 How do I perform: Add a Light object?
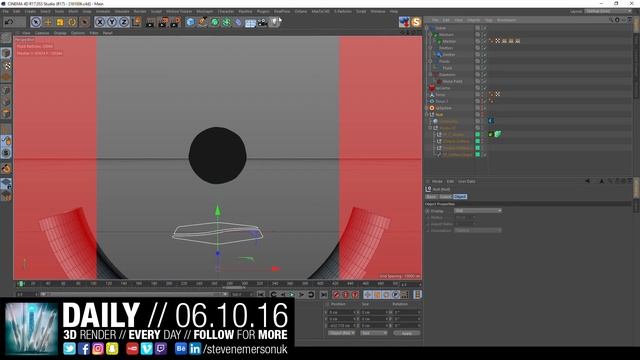274,22
